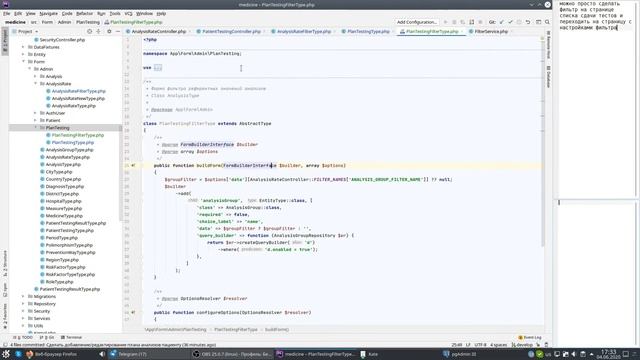Click the project structure window icon in toolbar
This screenshot has height=360, width=640.
coord(538,22)
